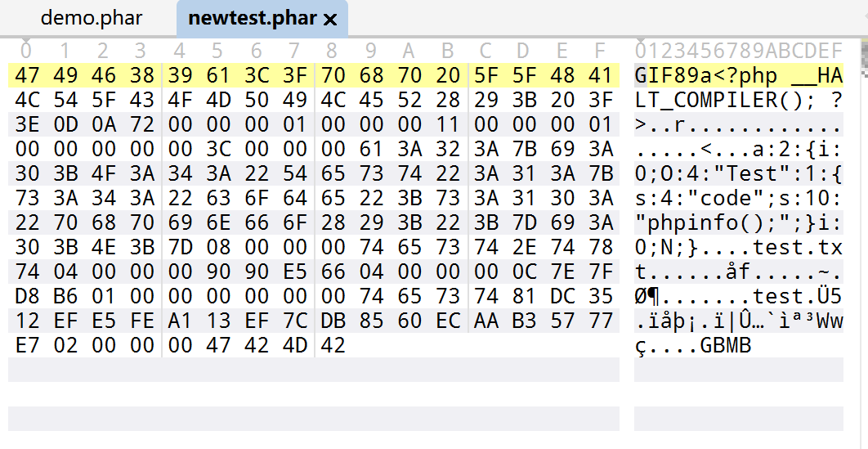Viewport: 868px width, 449px height.
Task: Click decoded text containing 'Test'
Action: click(739, 174)
